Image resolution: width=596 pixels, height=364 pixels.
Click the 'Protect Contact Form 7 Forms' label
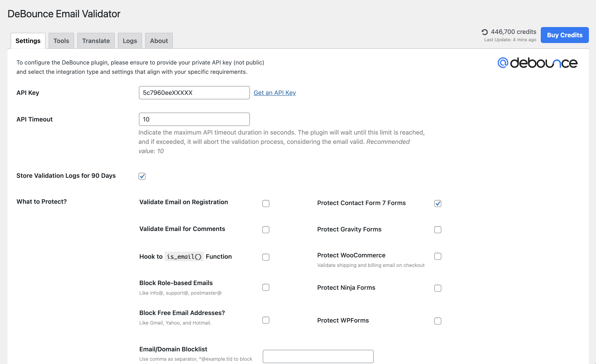point(361,203)
